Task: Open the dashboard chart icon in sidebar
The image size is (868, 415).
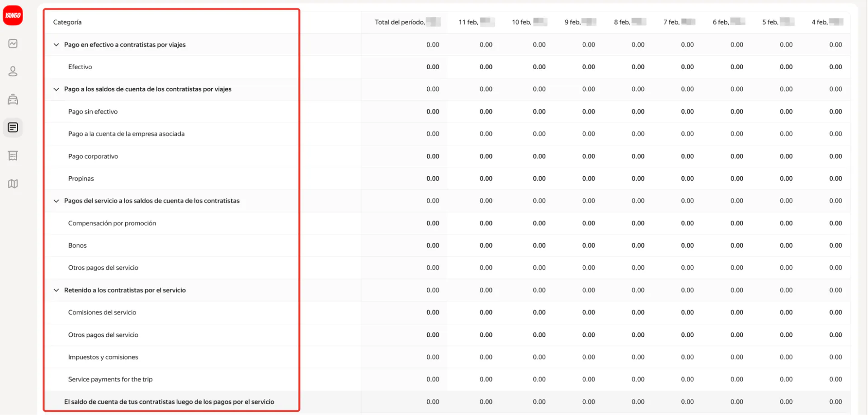Action: click(x=13, y=43)
